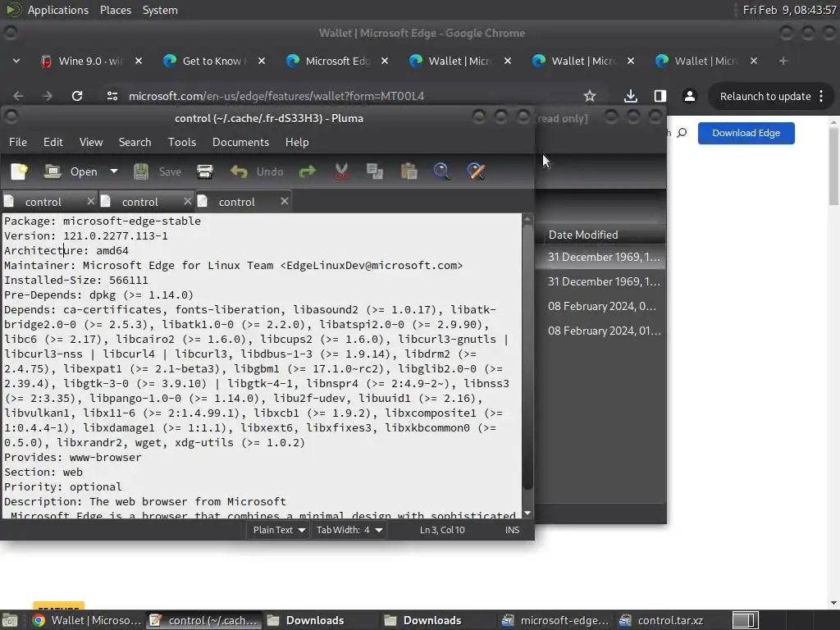Image resolution: width=840 pixels, height=630 pixels.
Task: Select the 08 February 2024, 0... row
Action: (603, 306)
